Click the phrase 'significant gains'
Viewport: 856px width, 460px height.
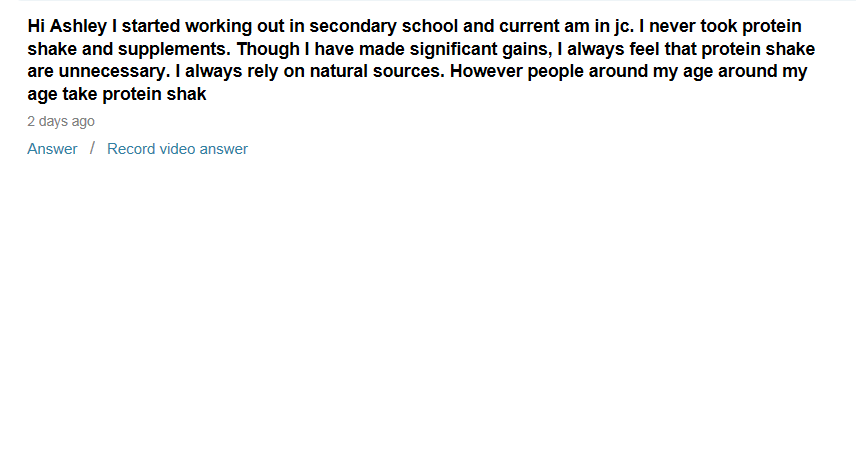click(480, 49)
